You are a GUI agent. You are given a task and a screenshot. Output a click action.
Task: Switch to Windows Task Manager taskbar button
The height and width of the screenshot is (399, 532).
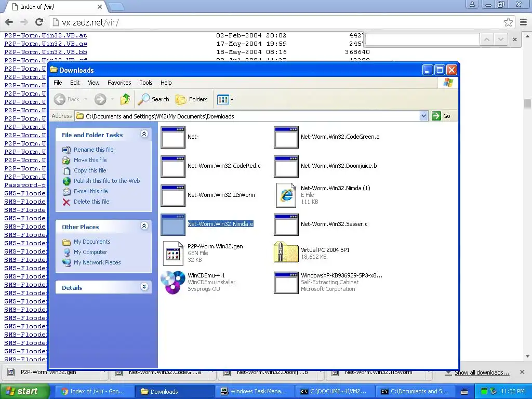(255, 391)
